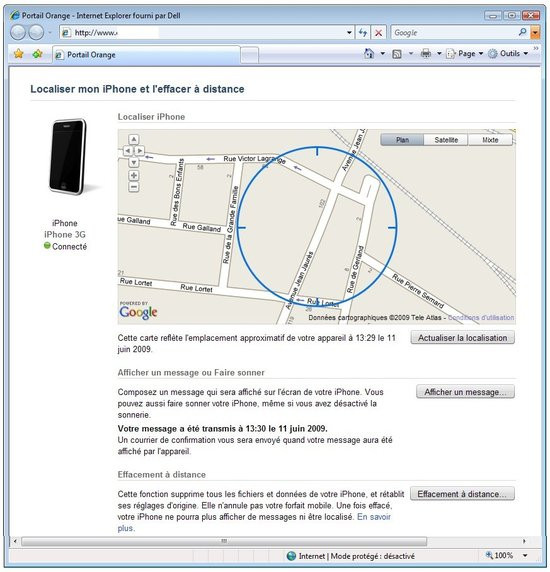Click the Home page icon
Viewport: 550px width, 572px height.
[x=369, y=54]
